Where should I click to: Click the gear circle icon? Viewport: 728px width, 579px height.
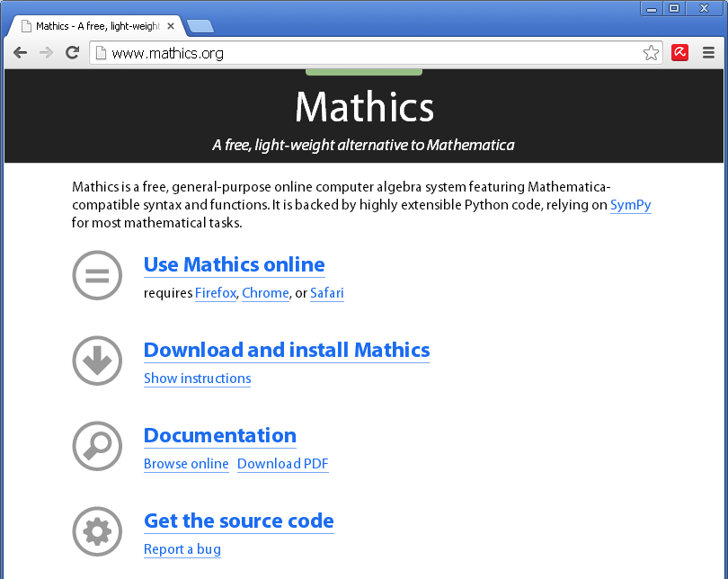click(x=97, y=531)
